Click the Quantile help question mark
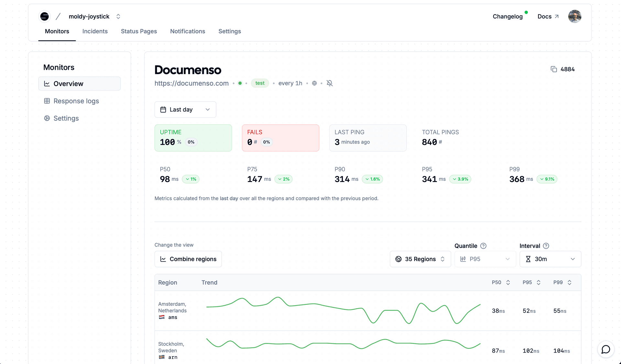 coord(483,246)
